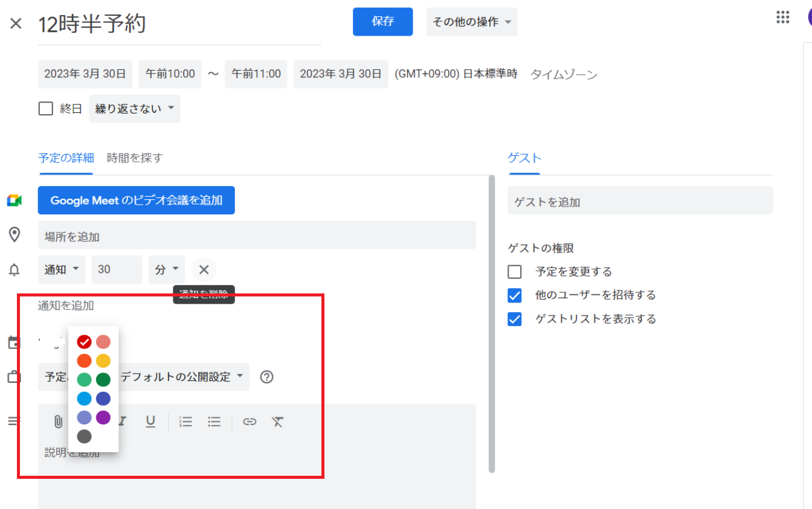Insert a numbered list in description
The width and height of the screenshot is (812, 509).
[x=185, y=421]
